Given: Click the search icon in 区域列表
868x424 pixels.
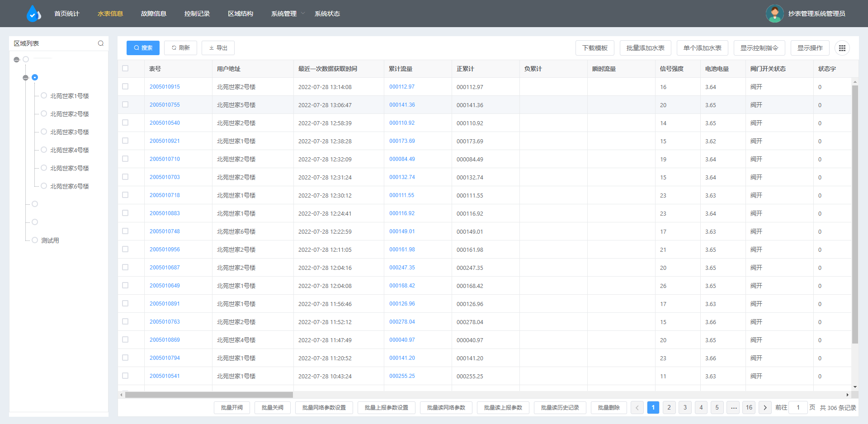Looking at the screenshot, I should tap(101, 43).
